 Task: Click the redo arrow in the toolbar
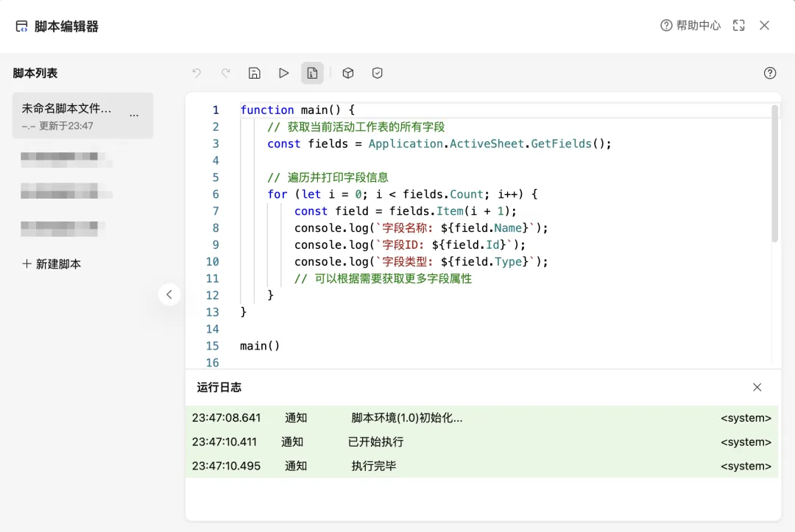tap(226, 73)
